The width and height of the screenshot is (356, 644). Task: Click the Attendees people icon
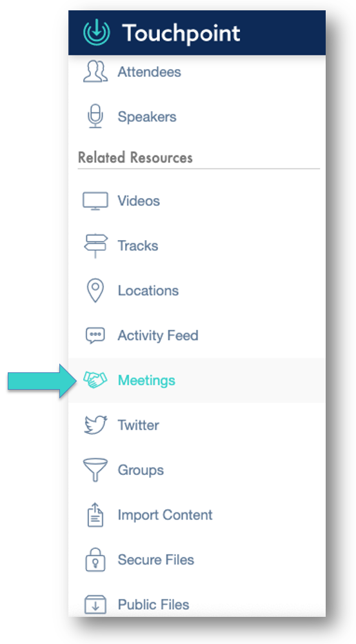95,72
